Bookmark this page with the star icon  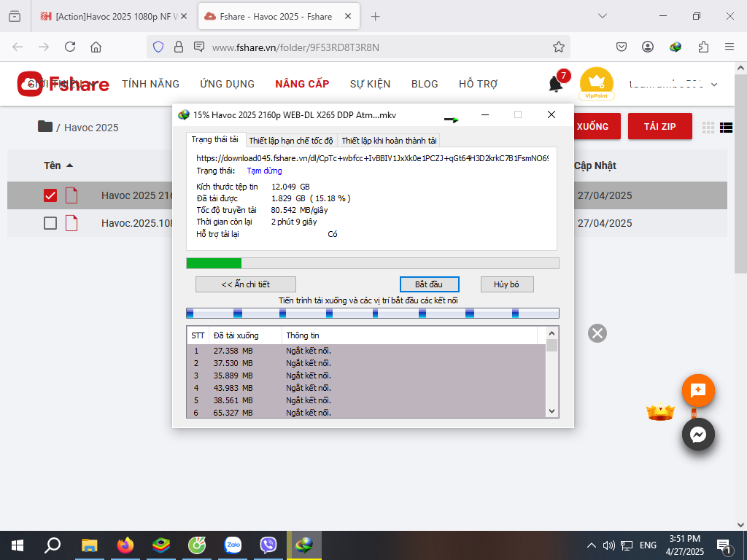tap(558, 47)
